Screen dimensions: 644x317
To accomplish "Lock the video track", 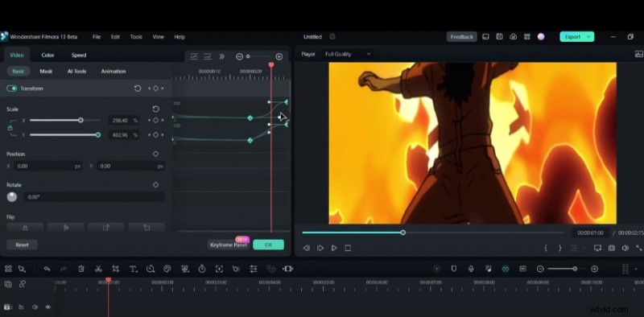I will tap(21, 307).
